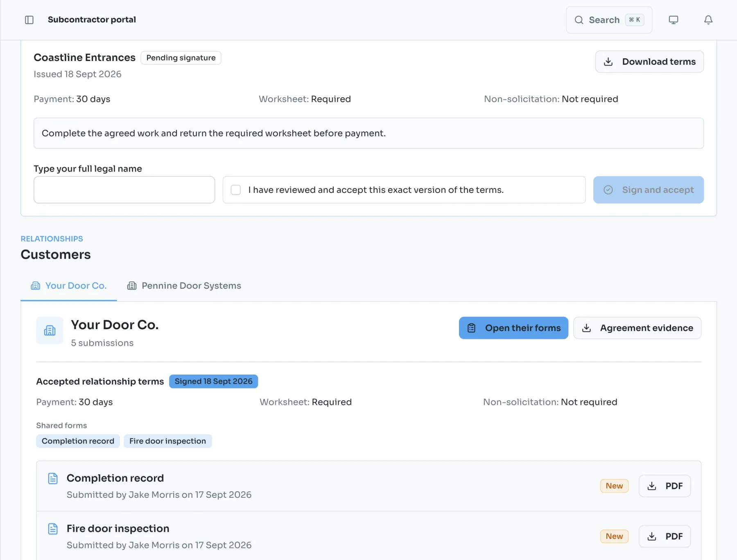Click the 5 submissions text
The height and width of the screenshot is (560, 737).
(x=102, y=343)
